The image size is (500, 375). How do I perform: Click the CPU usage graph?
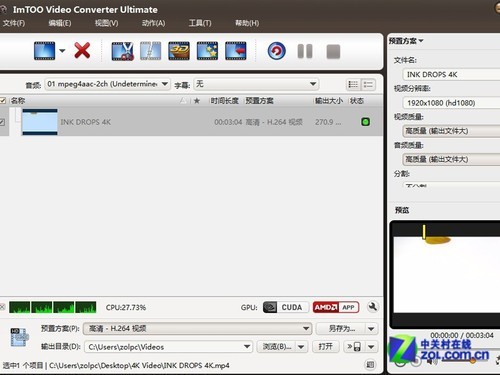[53, 307]
